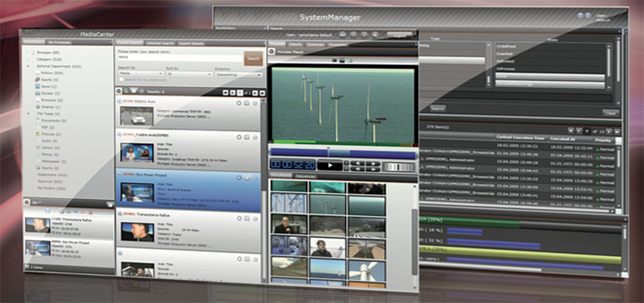Open the results list settings gear
644x303 pixels.
[118, 91]
